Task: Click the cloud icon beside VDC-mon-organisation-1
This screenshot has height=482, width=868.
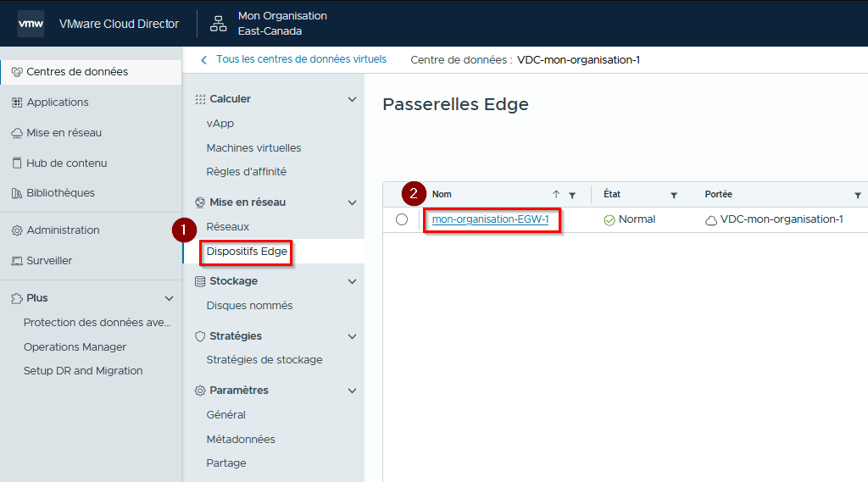Action: pos(711,220)
